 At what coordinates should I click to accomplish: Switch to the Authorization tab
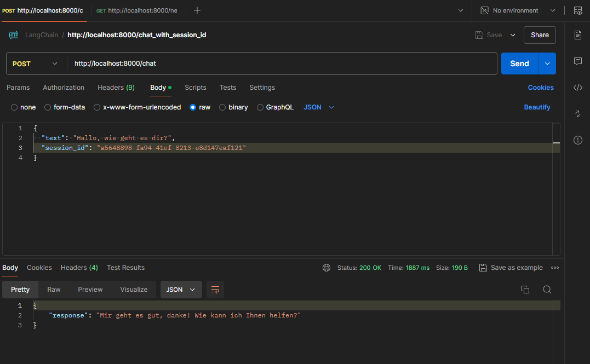(64, 88)
